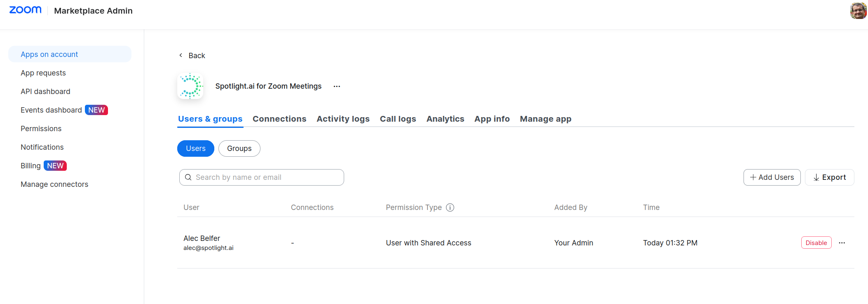Viewport: 868px width, 304px height.
Task: Switch to the Activity logs tab
Action: (x=343, y=119)
